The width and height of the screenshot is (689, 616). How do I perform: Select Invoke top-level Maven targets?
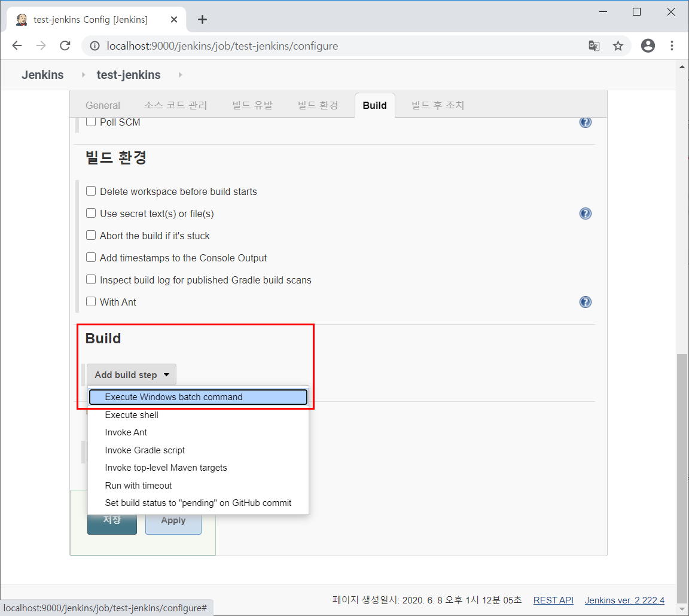click(198, 468)
